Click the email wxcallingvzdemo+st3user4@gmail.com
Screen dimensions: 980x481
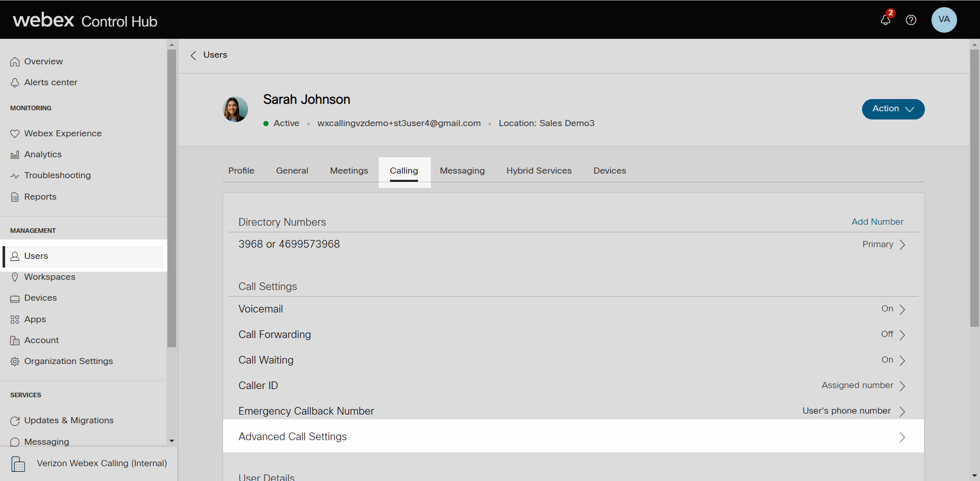[x=399, y=123]
